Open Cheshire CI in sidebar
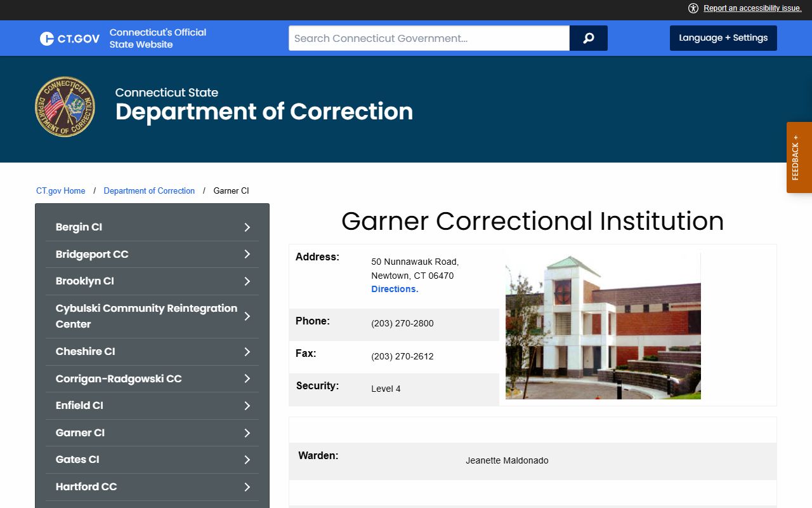The height and width of the screenshot is (508, 812). coord(152,352)
